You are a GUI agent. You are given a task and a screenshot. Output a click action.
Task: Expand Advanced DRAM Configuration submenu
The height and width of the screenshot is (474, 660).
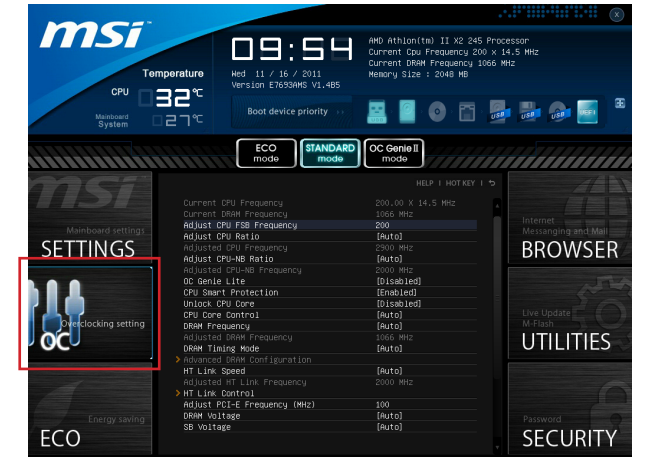pos(247,360)
